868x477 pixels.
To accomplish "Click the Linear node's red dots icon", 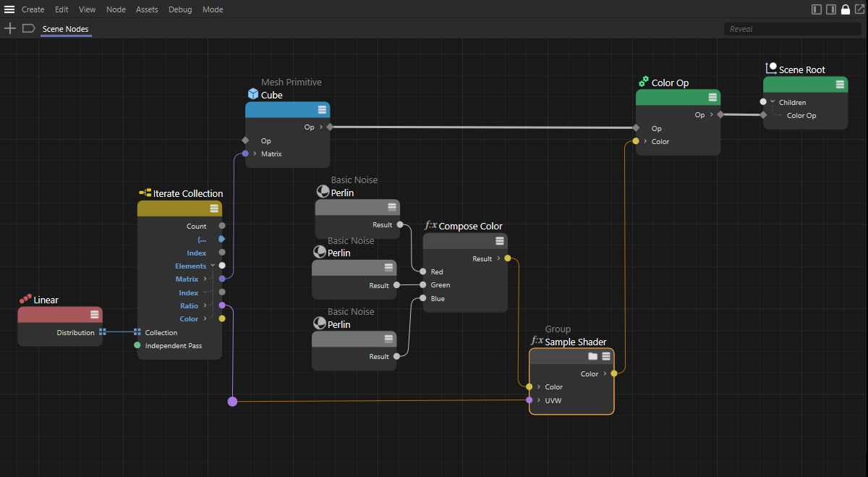I will pos(25,299).
